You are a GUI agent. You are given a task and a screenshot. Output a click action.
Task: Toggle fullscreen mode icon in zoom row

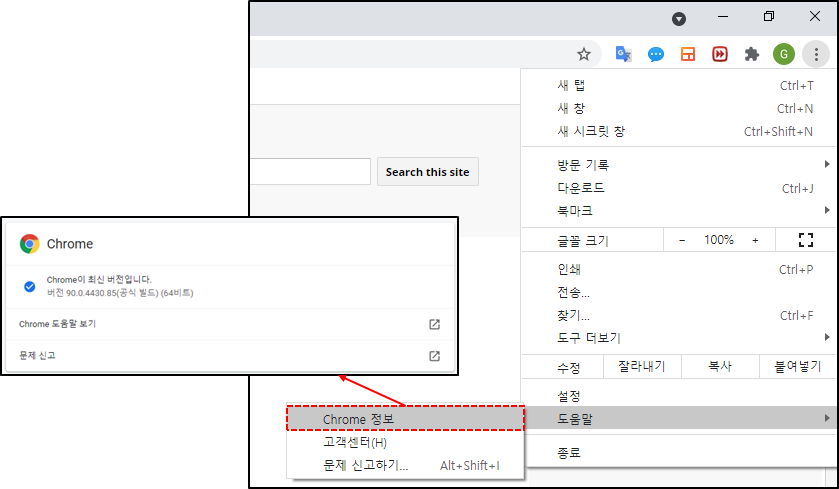(x=806, y=240)
